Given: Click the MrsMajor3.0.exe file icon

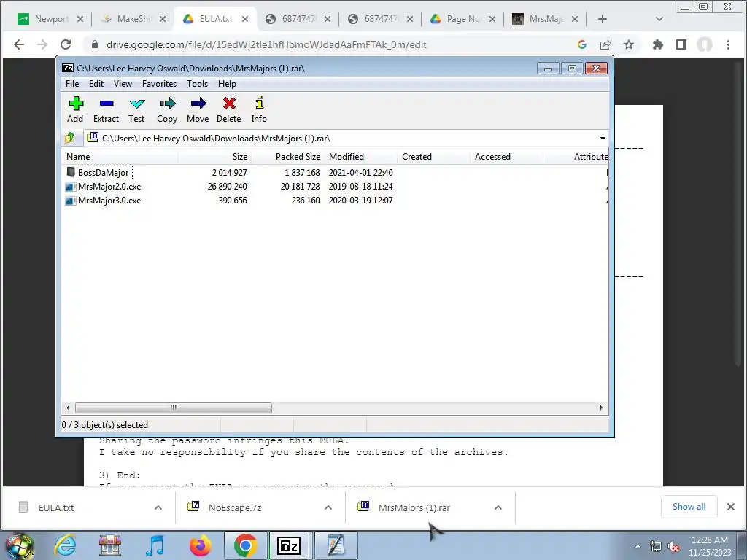Looking at the screenshot, I should coord(71,201).
